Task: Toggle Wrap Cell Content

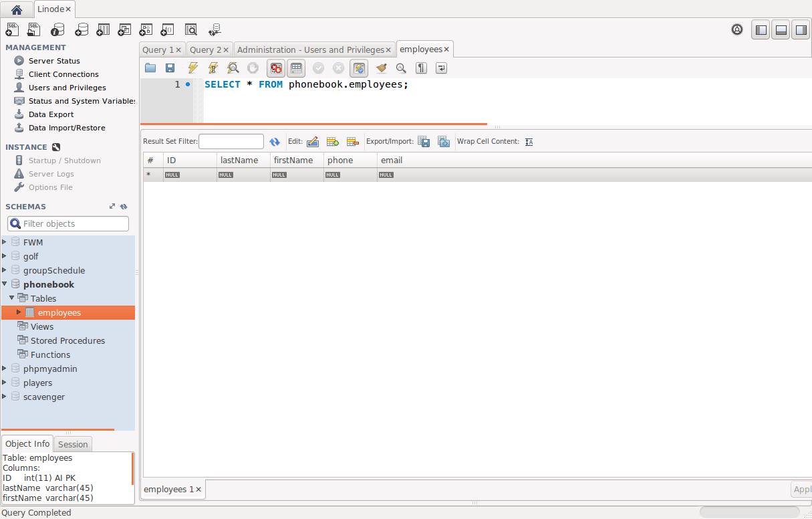Action: tap(529, 142)
